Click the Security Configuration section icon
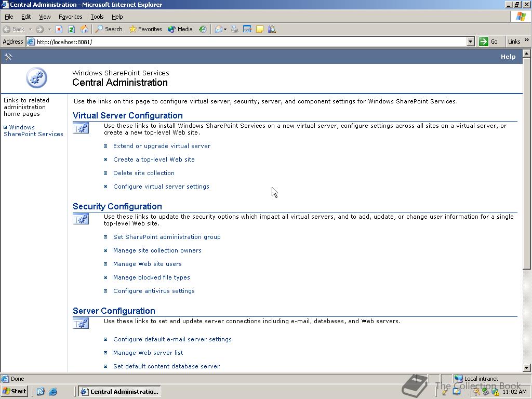This screenshot has height=399, width=532. 81,219
